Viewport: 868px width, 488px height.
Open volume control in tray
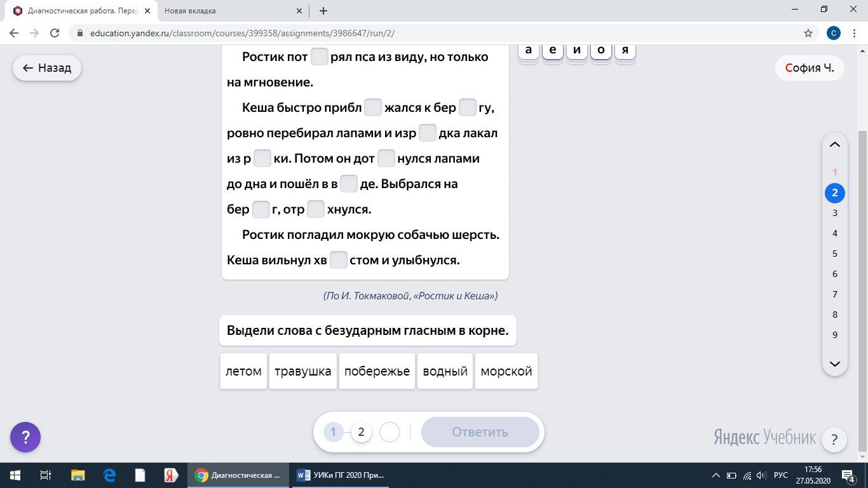coord(761,475)
